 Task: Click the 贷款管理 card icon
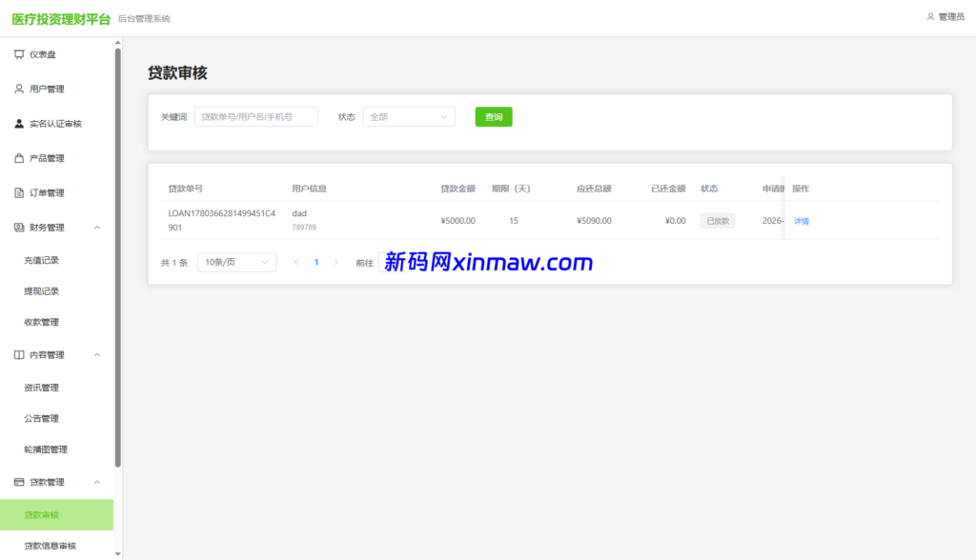[x=19, y=482]
